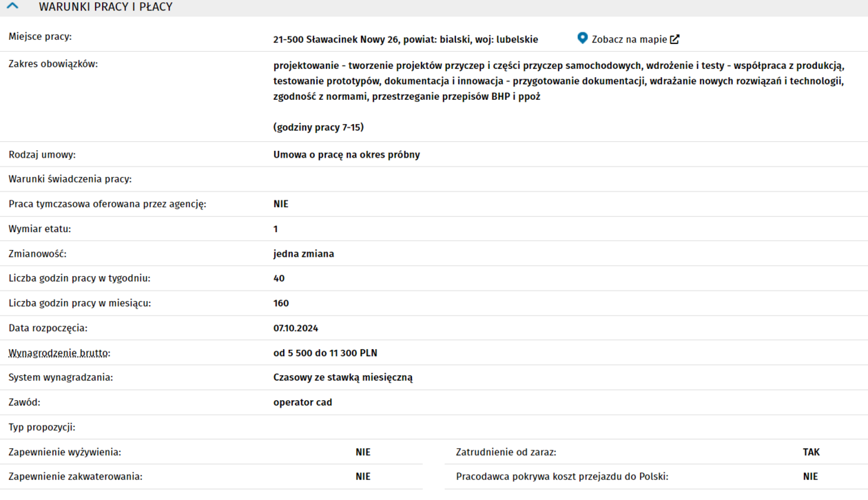
Task: Click the workplace address in Sławacinek Nowy
Action: point(405,39)
